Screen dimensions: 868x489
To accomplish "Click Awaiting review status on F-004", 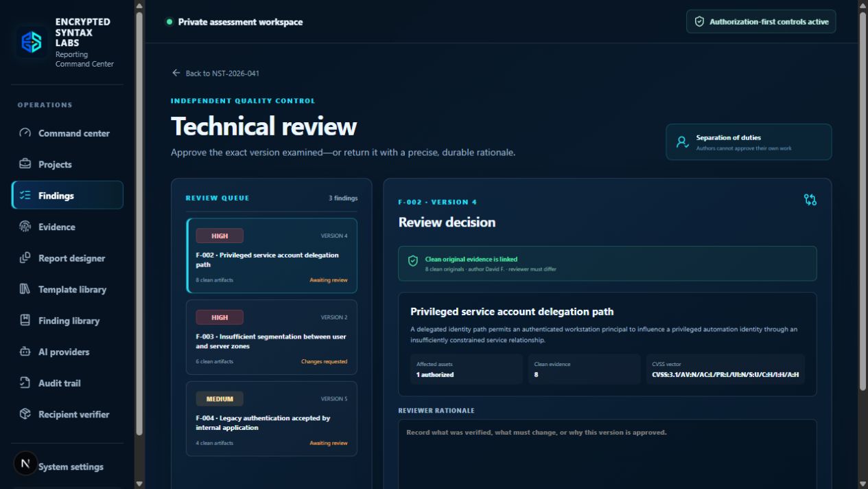I will pos(329,443).
